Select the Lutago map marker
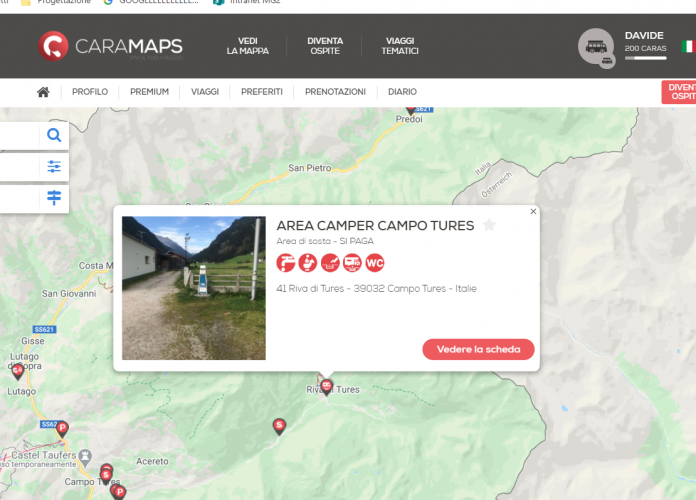 17,370
